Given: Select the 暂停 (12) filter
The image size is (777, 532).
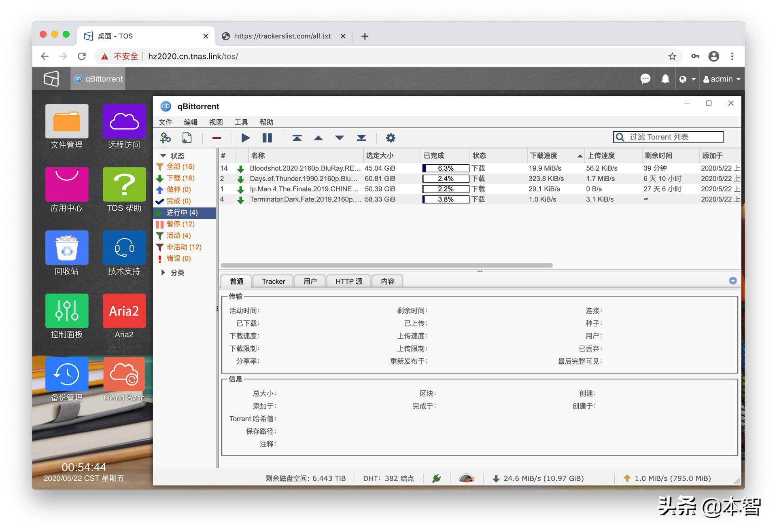Looking at the screenshot, I should 180,224.
